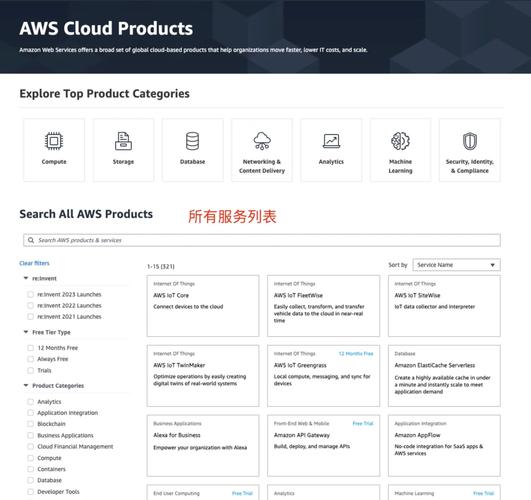This screenshot has width=531, height=500.
Task: Open the Sort by Service Name dropdown
Action: tap(456, 265)
